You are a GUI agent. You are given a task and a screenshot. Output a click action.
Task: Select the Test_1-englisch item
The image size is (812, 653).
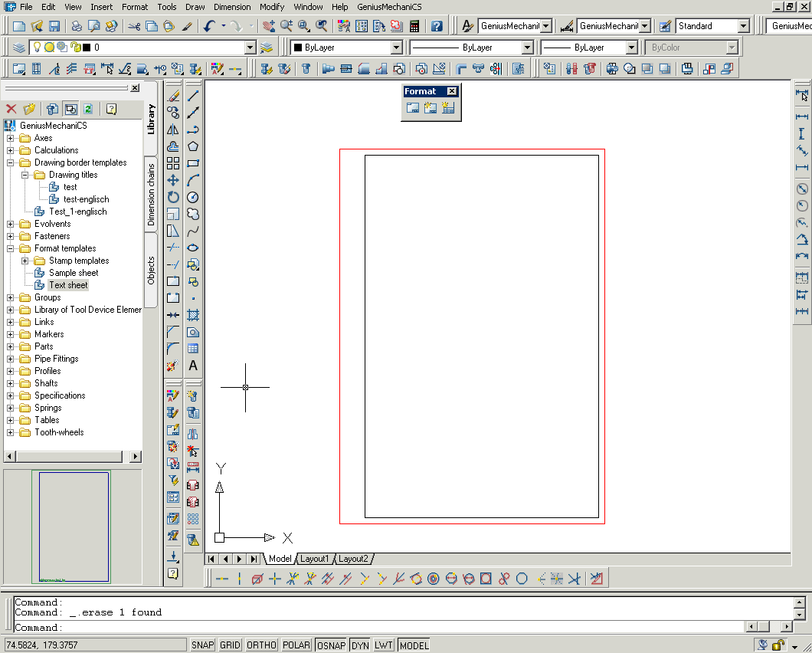tap(77, 212)
